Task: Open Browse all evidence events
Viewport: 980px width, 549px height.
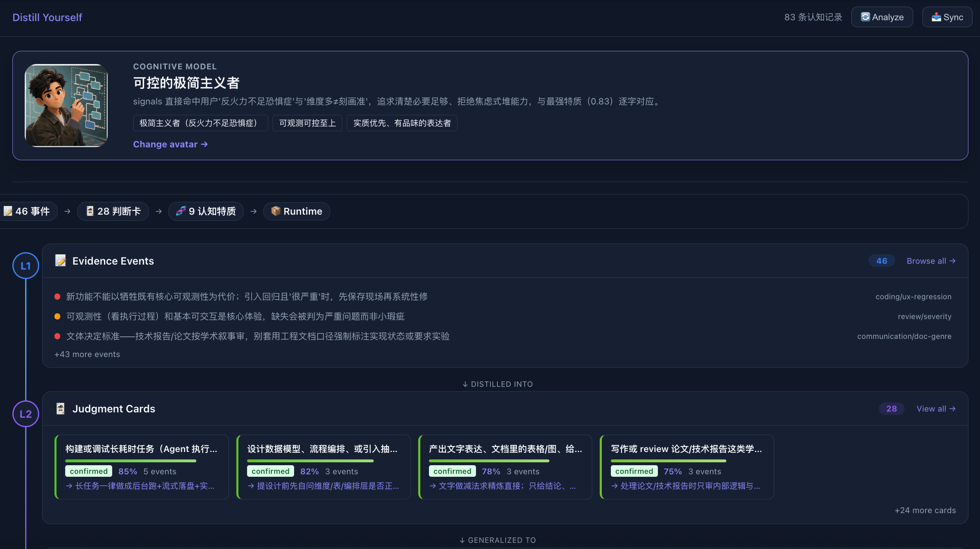Action: 931,261
